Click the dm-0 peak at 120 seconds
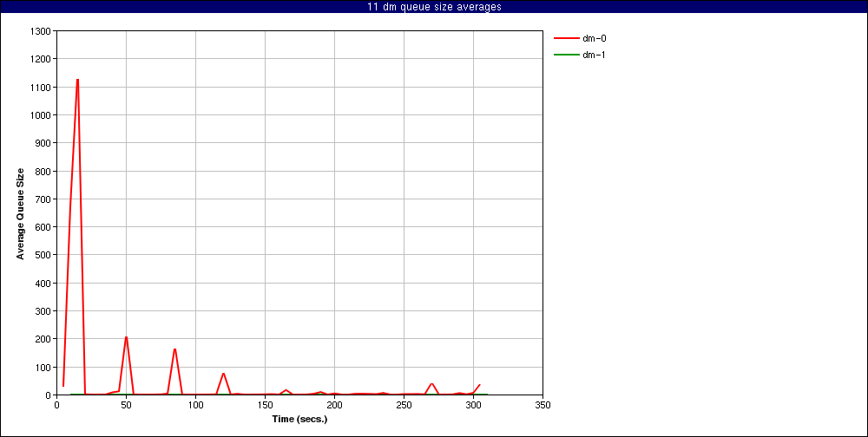Image resolution: width=868 pixels, height=437 pixels. coord(223,374)
